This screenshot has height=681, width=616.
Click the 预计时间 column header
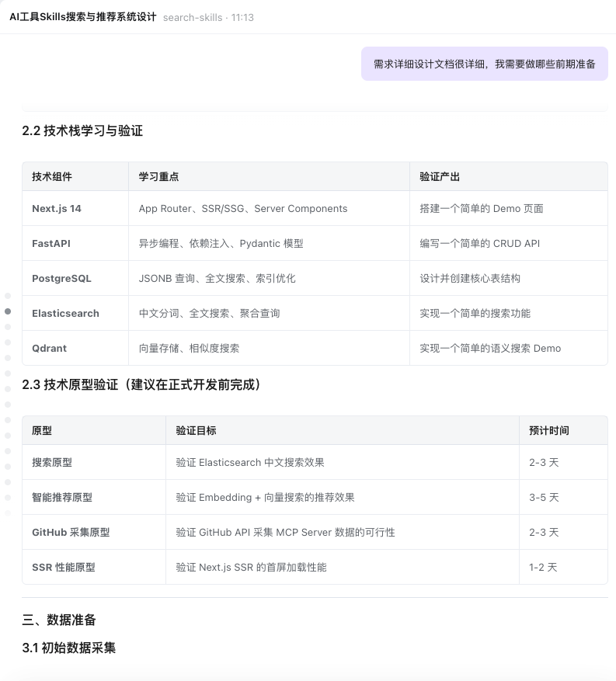click(x=548, y=430)
